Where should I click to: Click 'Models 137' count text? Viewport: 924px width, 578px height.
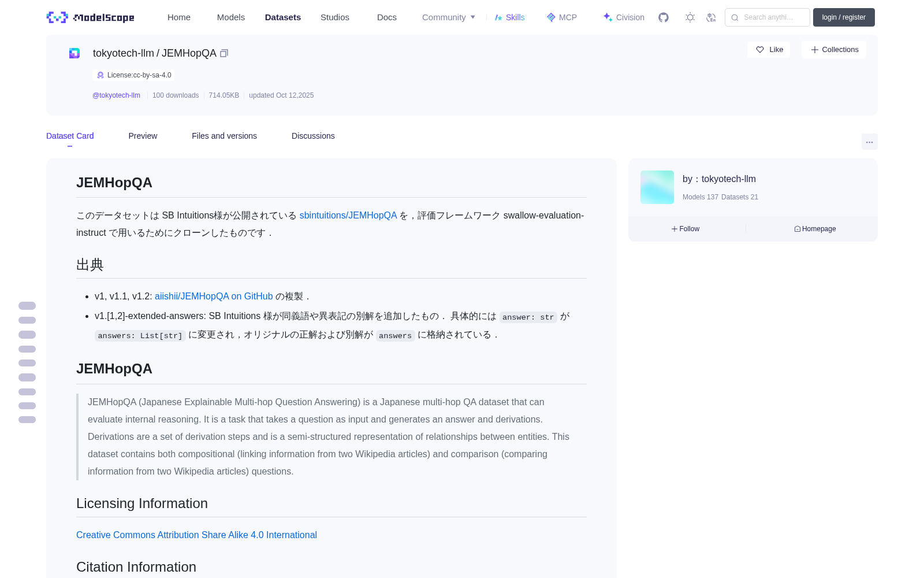(701, 197)
